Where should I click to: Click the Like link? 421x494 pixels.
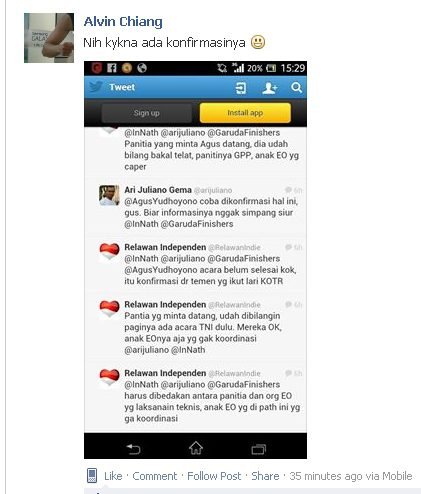[x=113, y=476]
